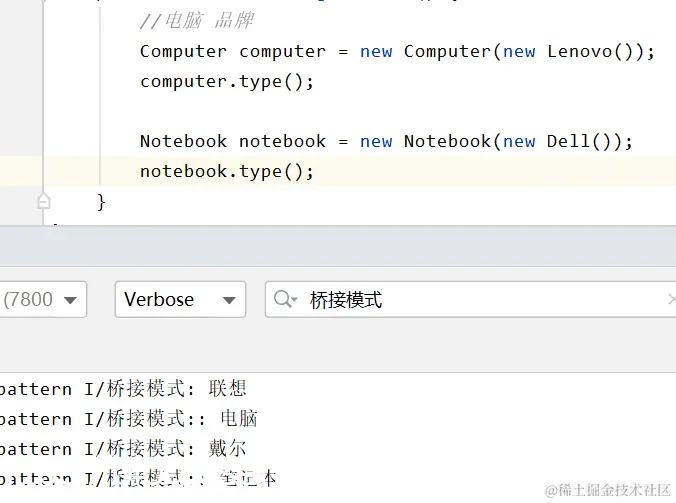Click the method's closing brace
Screen dimensions: 676x503
(101, 202)
